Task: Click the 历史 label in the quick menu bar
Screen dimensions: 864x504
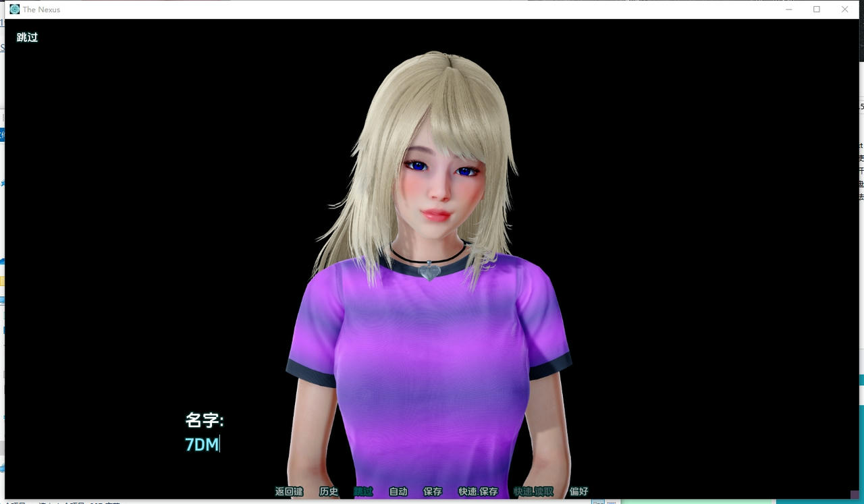Action: [x=329, y=492]
